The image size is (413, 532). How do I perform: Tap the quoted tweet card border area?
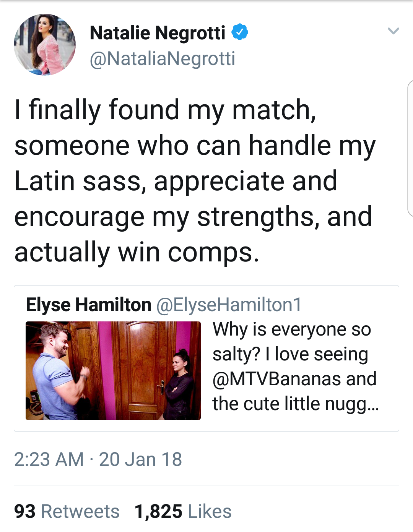206,358
